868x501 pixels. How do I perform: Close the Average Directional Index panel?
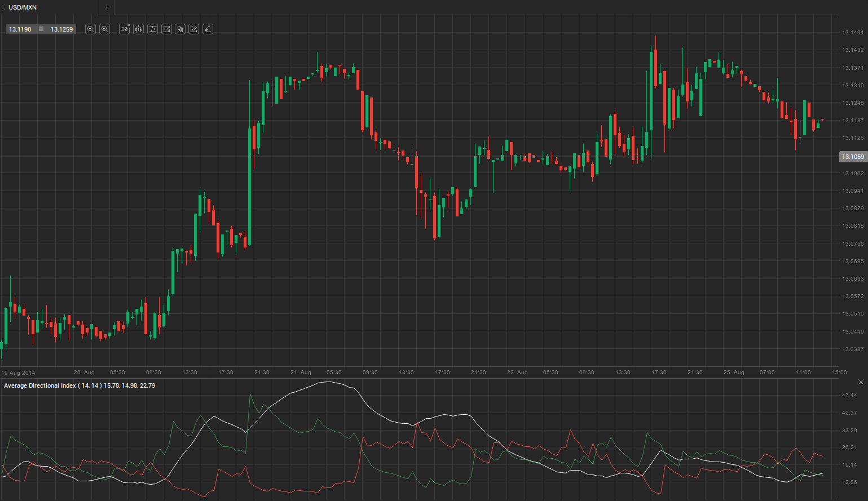click(x=861, y=382)
